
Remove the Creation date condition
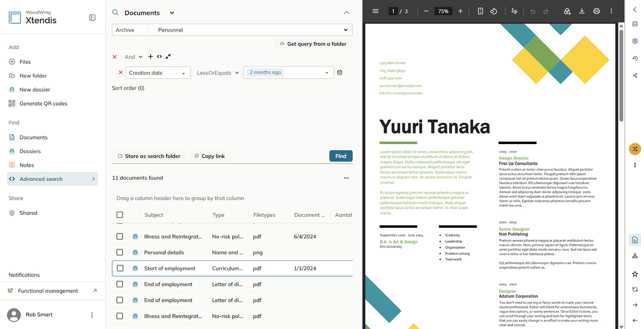pos(121,72)
